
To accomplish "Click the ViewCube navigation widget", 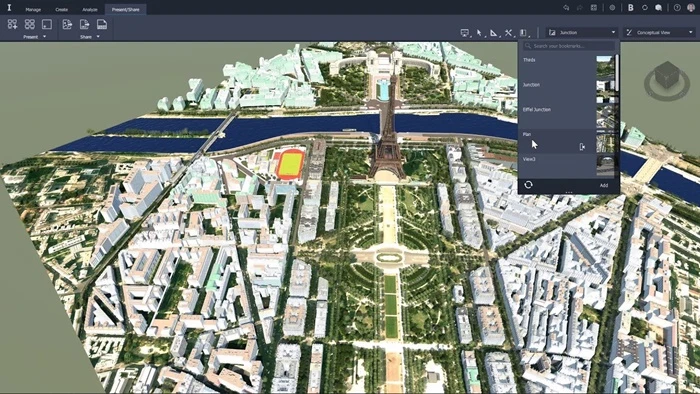I will click(x=667, y=80).
